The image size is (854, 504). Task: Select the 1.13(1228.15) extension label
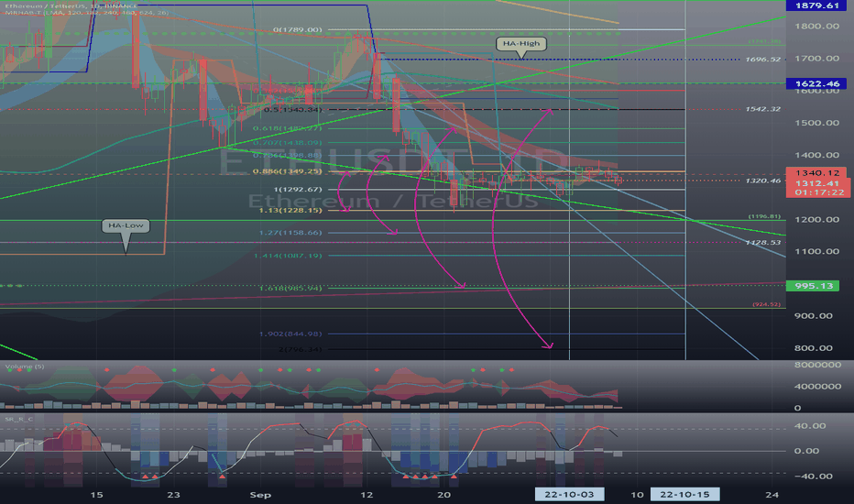pos(290,211)
